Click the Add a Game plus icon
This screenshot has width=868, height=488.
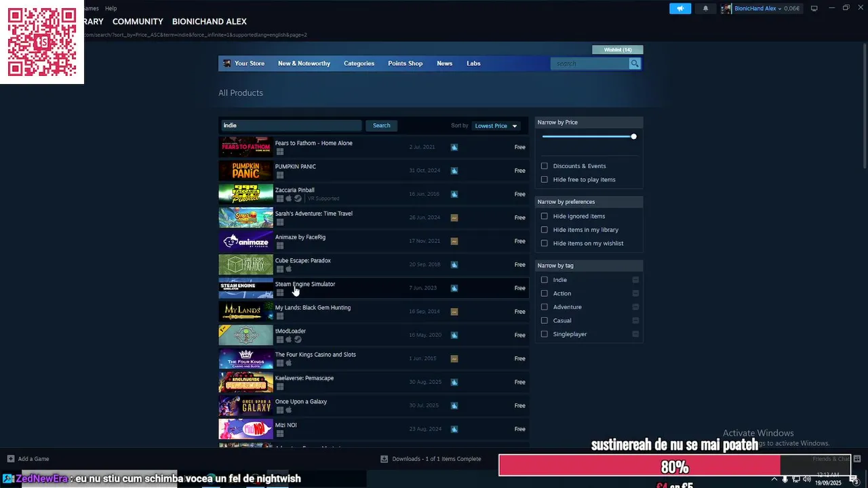tap(10, 459)
